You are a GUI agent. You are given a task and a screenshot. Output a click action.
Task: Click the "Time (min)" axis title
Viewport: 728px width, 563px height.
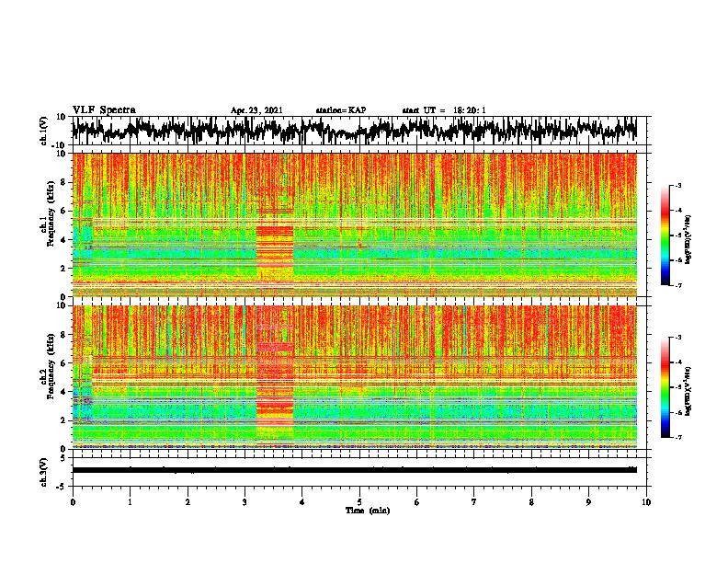(368, 511)
